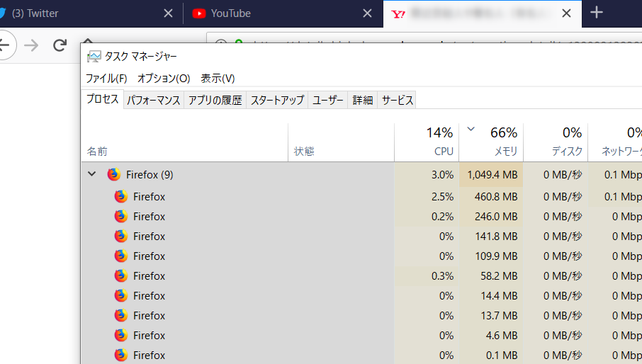Select Firefox process icon using 14.4 MB
The width and height of the screenshot is (642, 364).
coord(120,296)
